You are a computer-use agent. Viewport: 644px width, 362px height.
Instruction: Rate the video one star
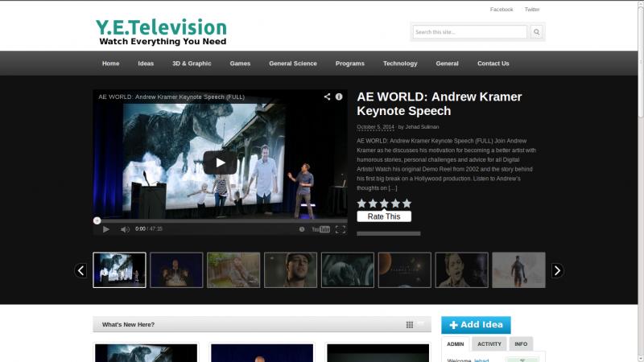(361, 204)
